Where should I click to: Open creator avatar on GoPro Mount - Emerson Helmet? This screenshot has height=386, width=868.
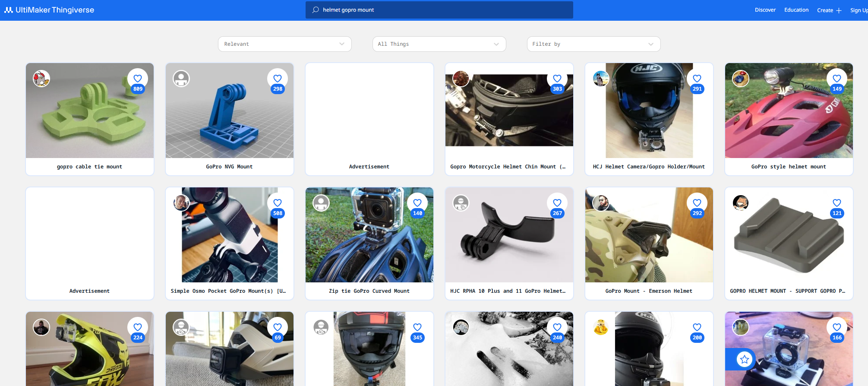601,203
